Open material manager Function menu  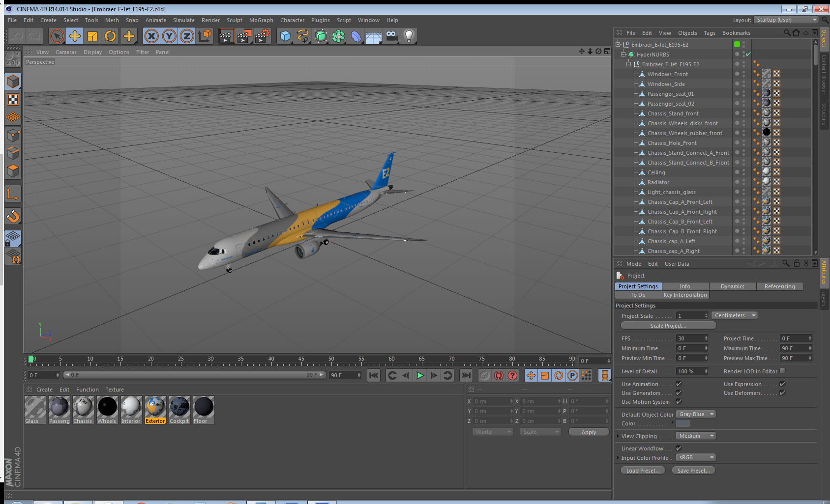tap(87, 390)
